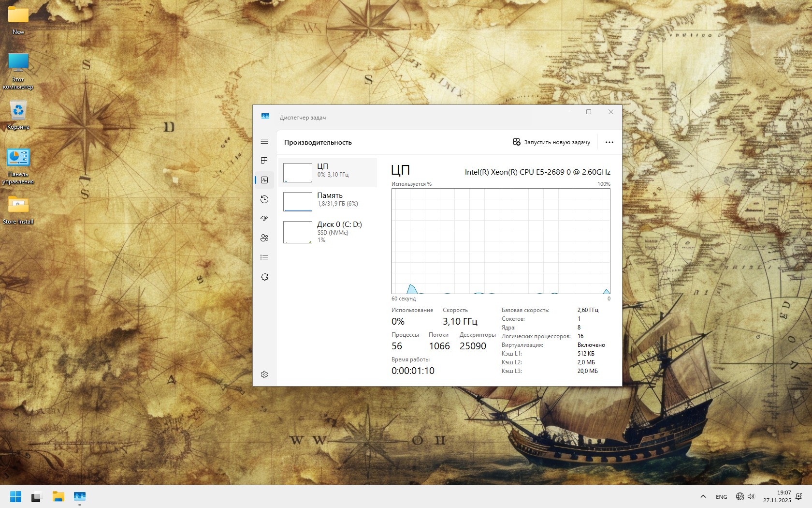Open the Processes page in sidebar
The width and height of the screenshot is (812, 508).
pos(264,161)
